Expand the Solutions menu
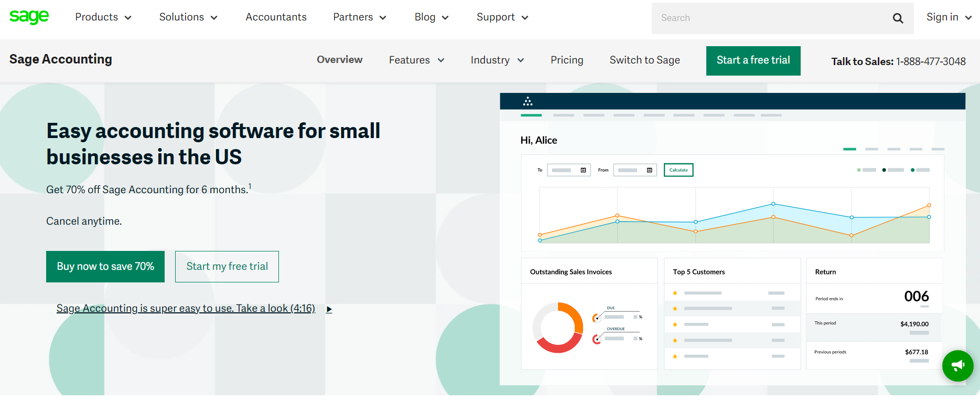 pyautogui.click(x=188, y=17)
